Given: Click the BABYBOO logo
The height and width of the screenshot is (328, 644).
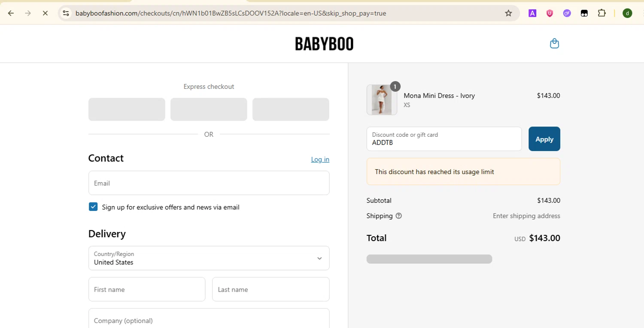Looking at the screenshot, I should (x=324, y=44).
